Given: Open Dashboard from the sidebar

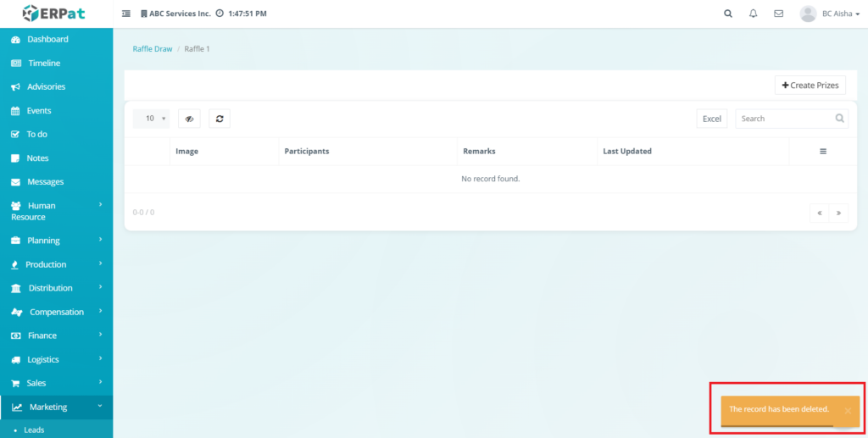Looking at the screenshot, I should tap(47, 39).
